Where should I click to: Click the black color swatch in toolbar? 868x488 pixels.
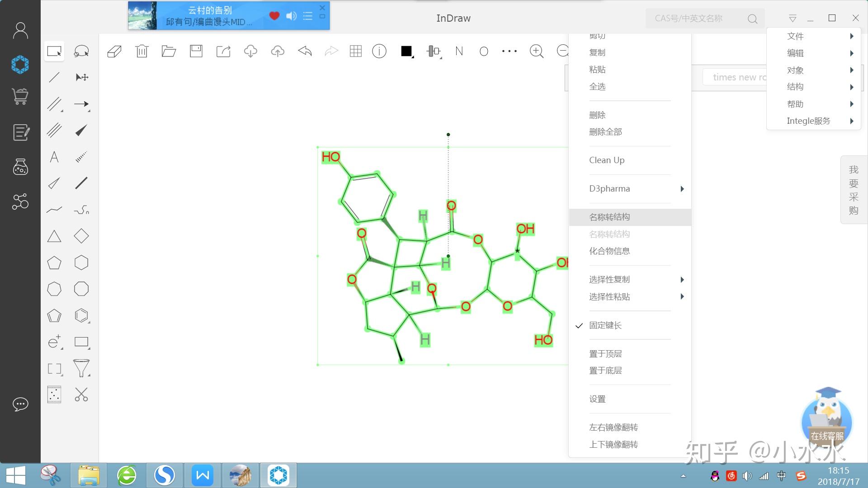coord(405,51)
